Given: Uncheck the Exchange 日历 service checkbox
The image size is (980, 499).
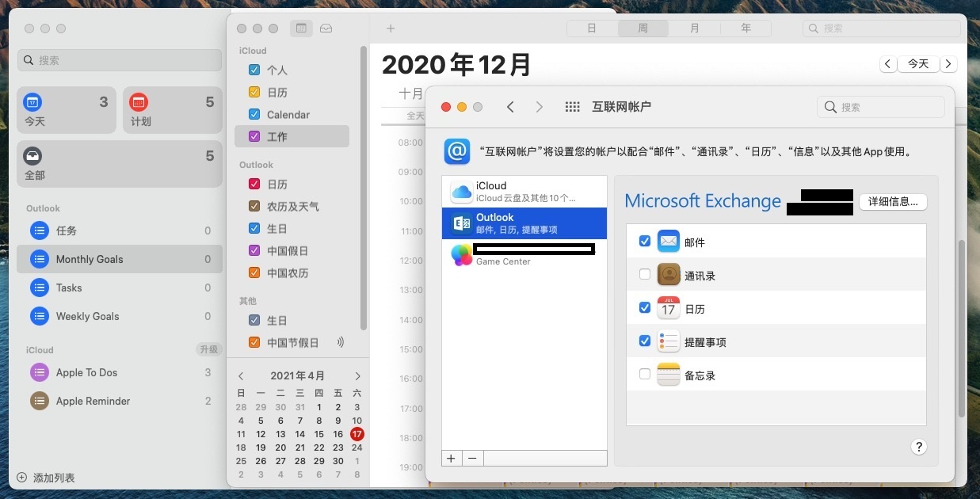Looking at the screenshot, I should pos(645,307).
